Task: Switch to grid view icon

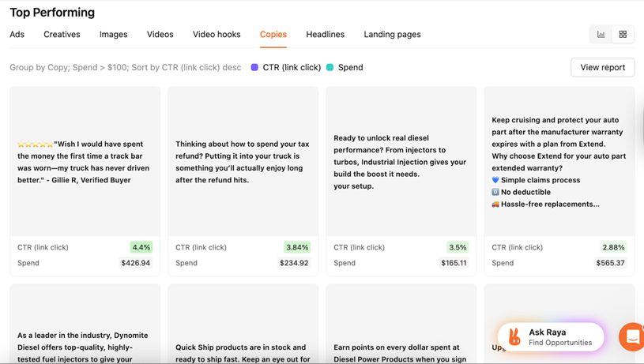Action: (x=623, y=35)
